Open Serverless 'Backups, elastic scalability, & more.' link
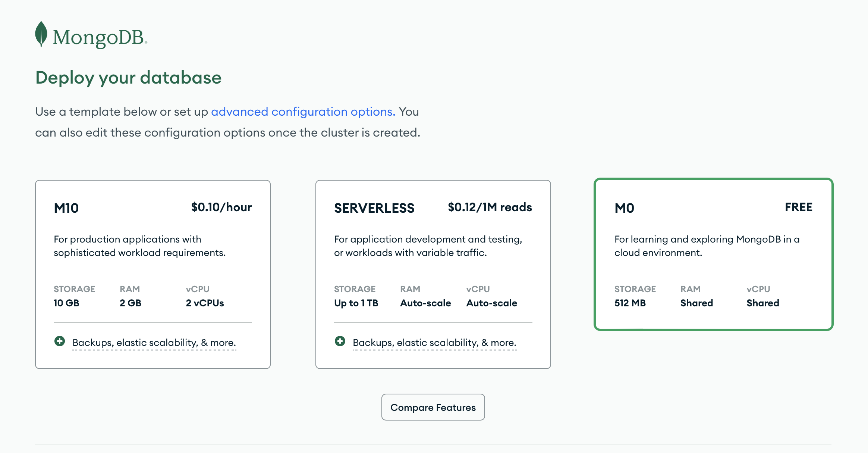Screen dimensions: 868x453 [434, 343]
